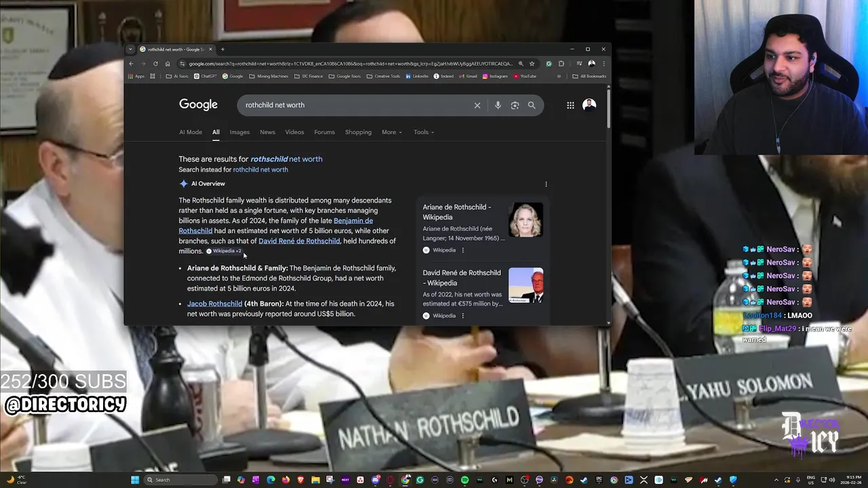Open the Apps bookmark shortcut
The height and width of the screenshot is (488, 868).
(x=136, y=77)
